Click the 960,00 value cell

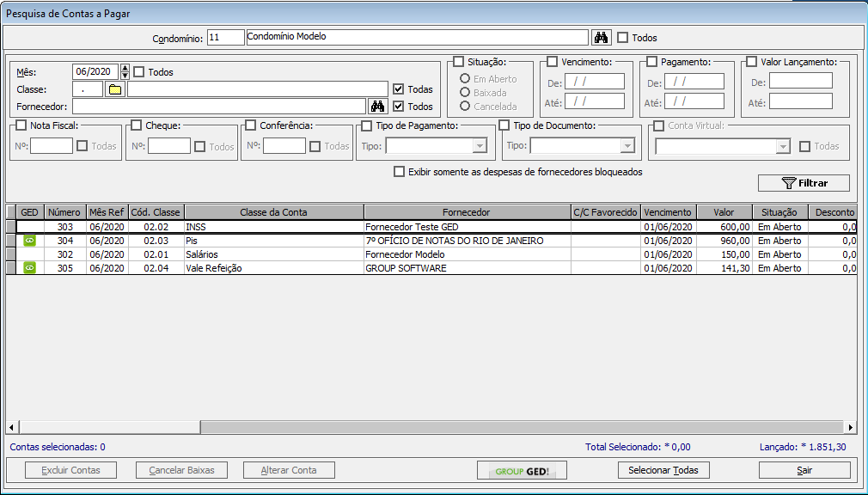pos(724,241)
